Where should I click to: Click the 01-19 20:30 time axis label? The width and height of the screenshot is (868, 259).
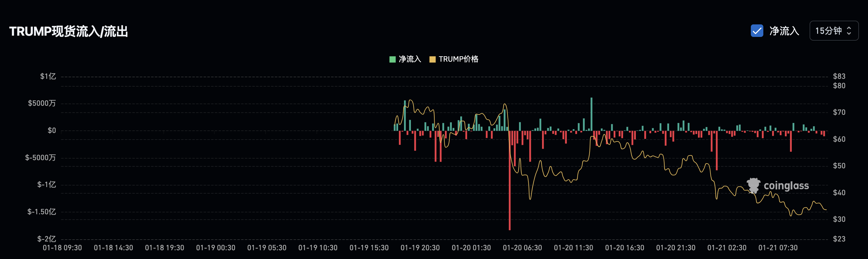(420, 248)
